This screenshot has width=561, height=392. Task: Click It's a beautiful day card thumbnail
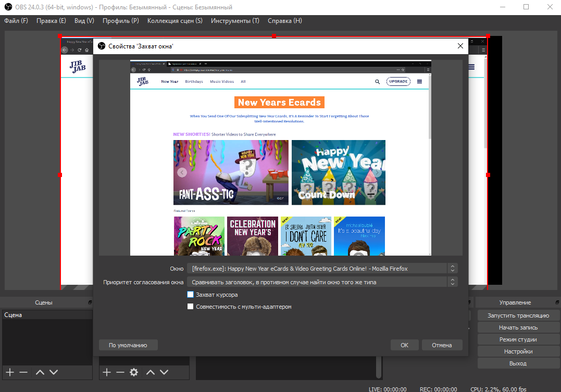tap(359, 236)
